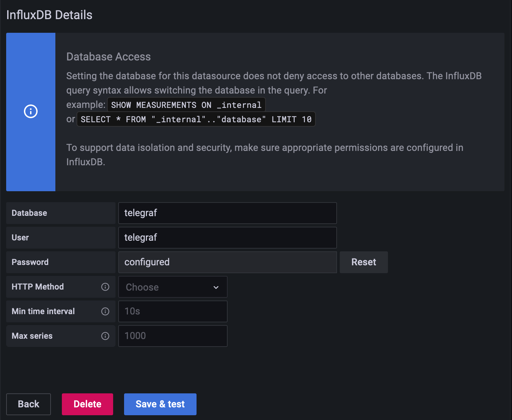Focus the Database input with telegraf

(228, 213)
